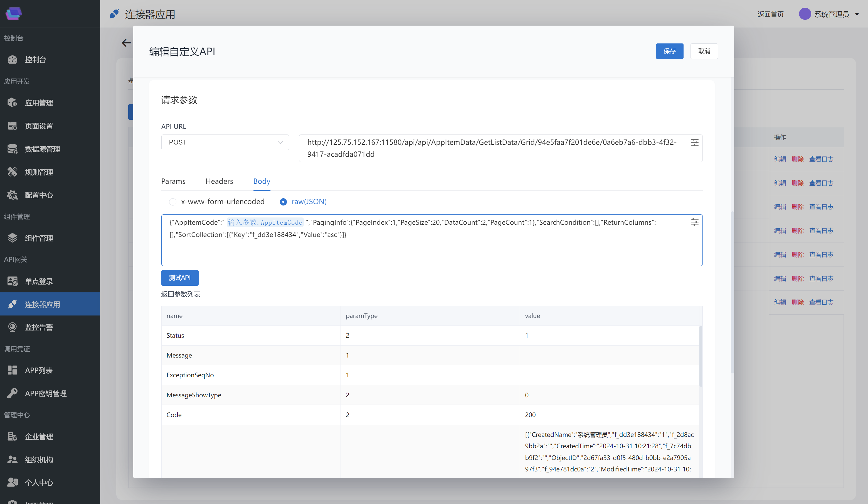Click the 配置中心 gear icon
868x504 pixels.
[13, 195]
